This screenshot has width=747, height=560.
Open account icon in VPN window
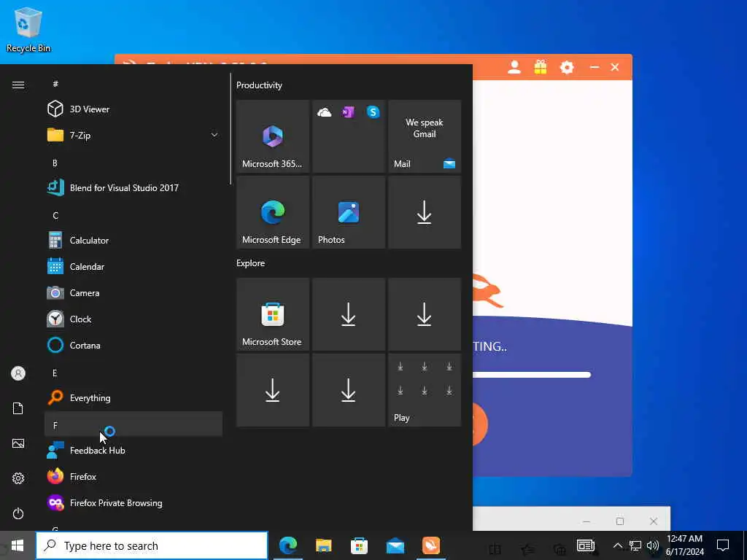514,67
